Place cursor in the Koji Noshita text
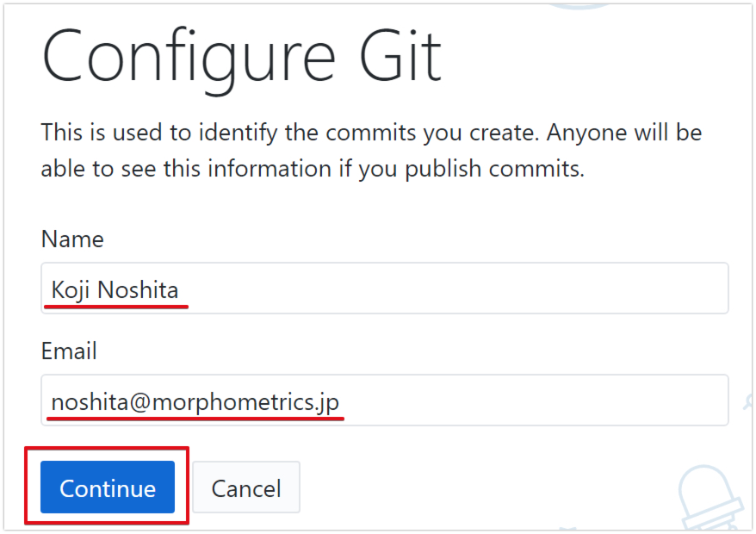This screenshot has width=756, height=534. click(115, 290)
